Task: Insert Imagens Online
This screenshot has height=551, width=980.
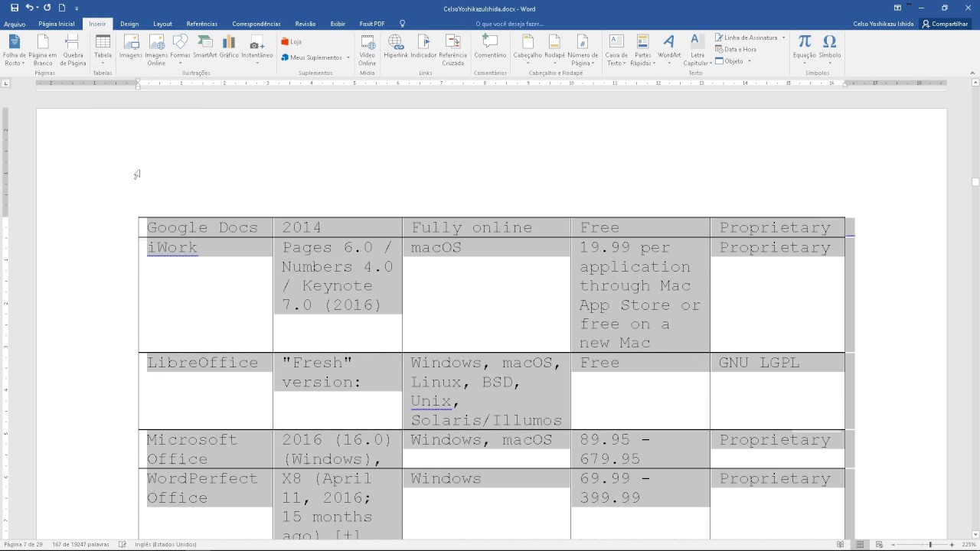Action: (156, 51)
